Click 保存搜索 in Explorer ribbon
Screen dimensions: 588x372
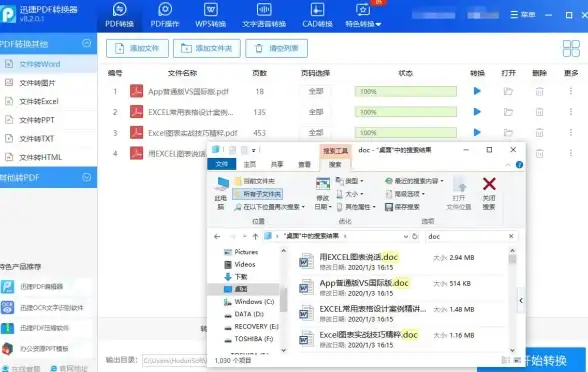[x=402, y=207]
